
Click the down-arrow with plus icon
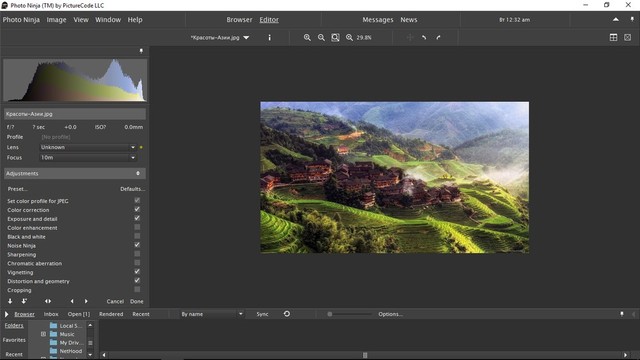coord(24,301)
